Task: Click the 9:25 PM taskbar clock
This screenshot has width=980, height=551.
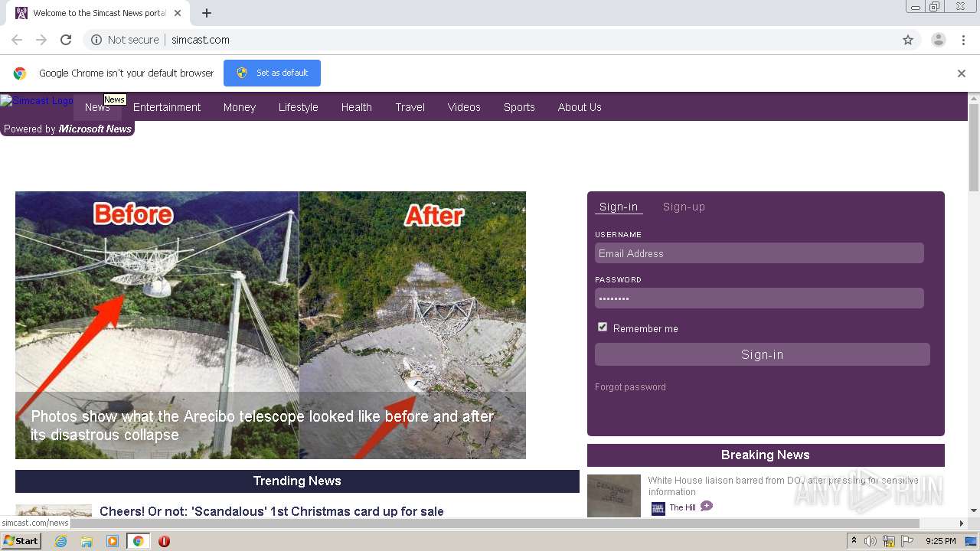Action: tap(940, 541)
